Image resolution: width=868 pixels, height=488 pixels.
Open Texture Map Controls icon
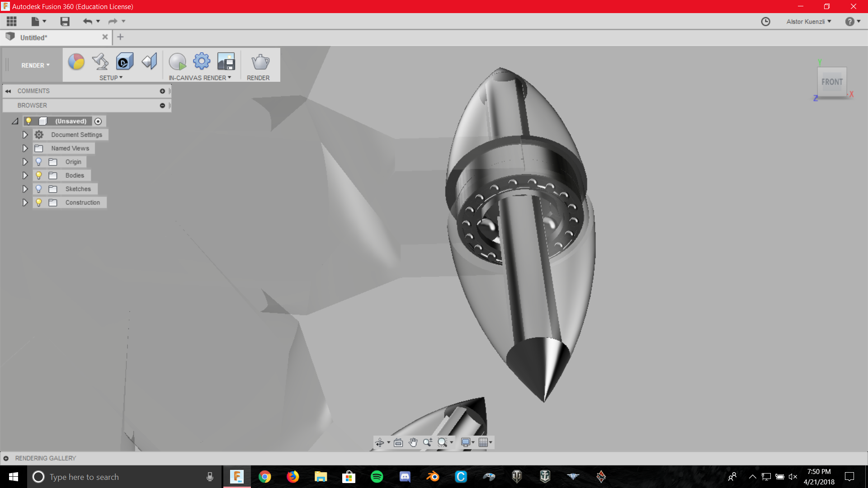[x=149, y=62]
